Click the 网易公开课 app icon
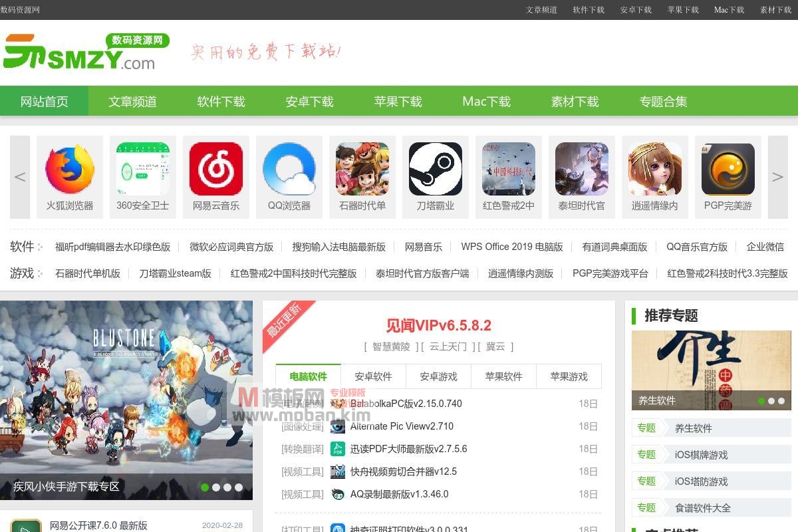This screenshot has height=532, width=798. click(27, 525)
